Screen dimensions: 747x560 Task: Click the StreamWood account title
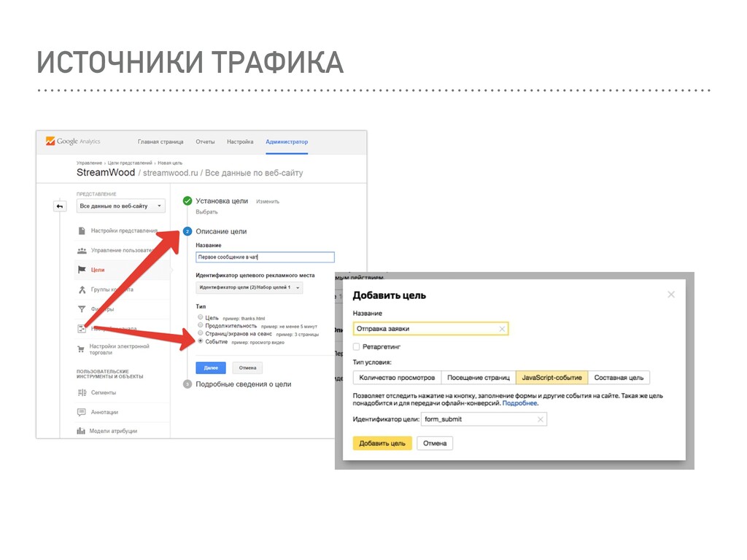coord(106,172)
